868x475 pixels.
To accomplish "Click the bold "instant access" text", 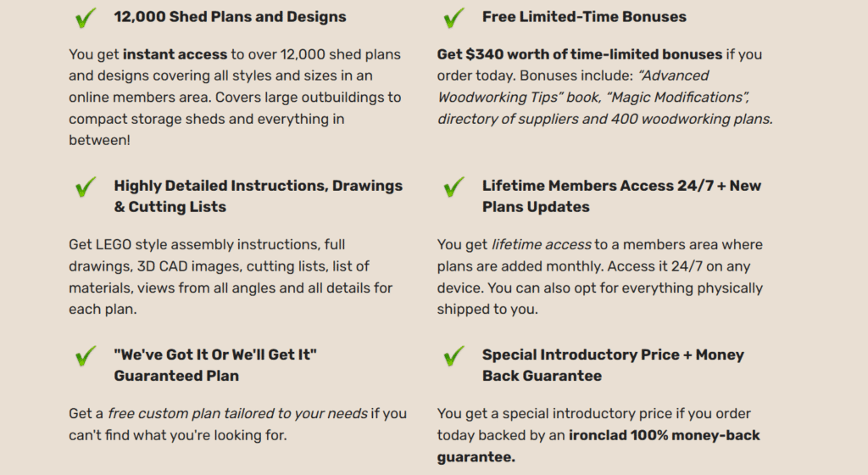I will coord(175,54).
